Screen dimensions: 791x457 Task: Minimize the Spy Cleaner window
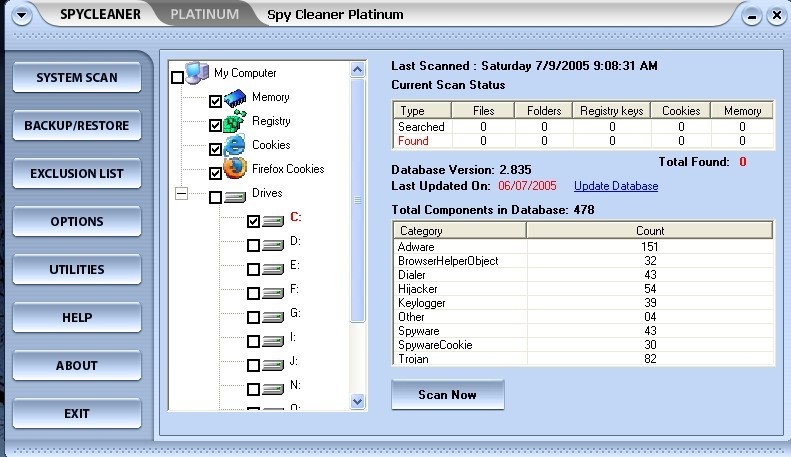pos(752,16)
